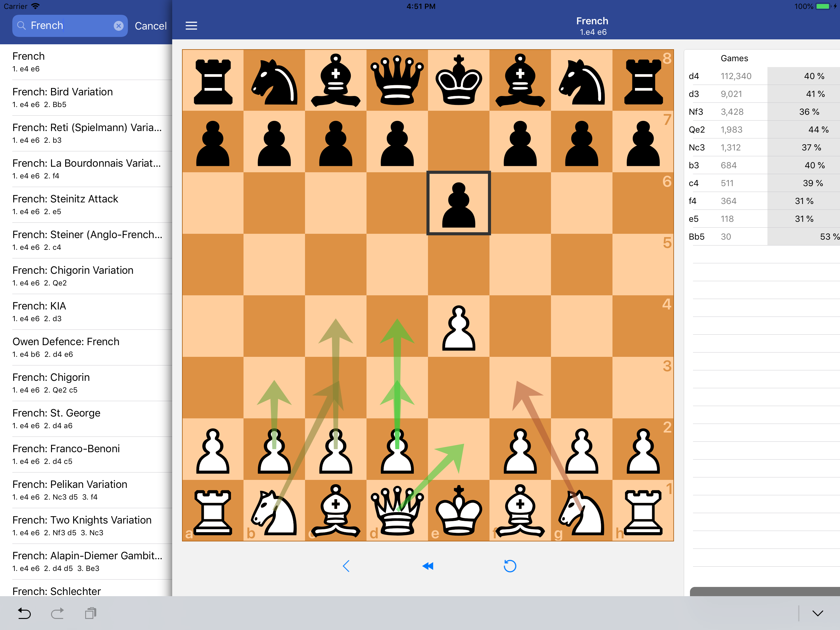Clear the French search text

[118, 26]
